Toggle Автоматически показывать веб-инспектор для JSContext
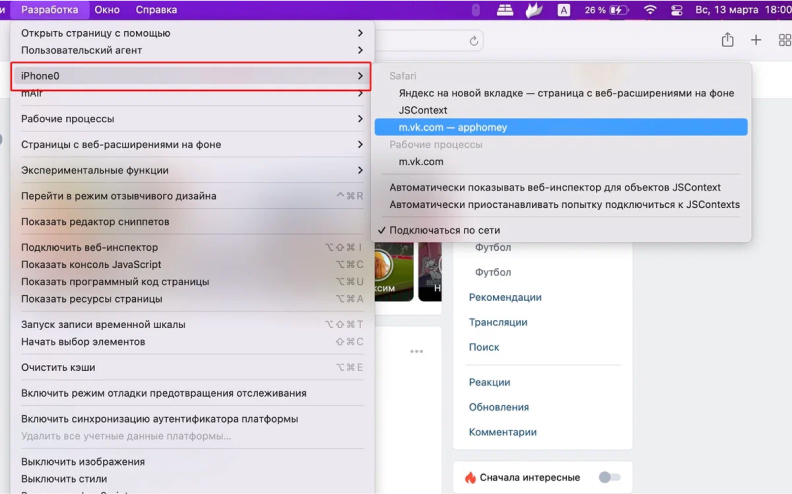The height and width of the screenshot is (494, 792). [561, 187]
